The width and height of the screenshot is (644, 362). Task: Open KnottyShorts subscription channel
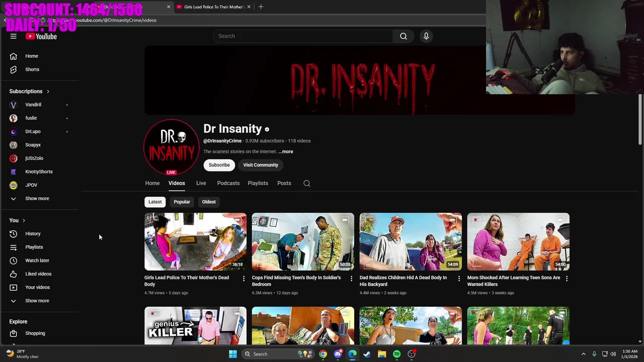[39, 171]
